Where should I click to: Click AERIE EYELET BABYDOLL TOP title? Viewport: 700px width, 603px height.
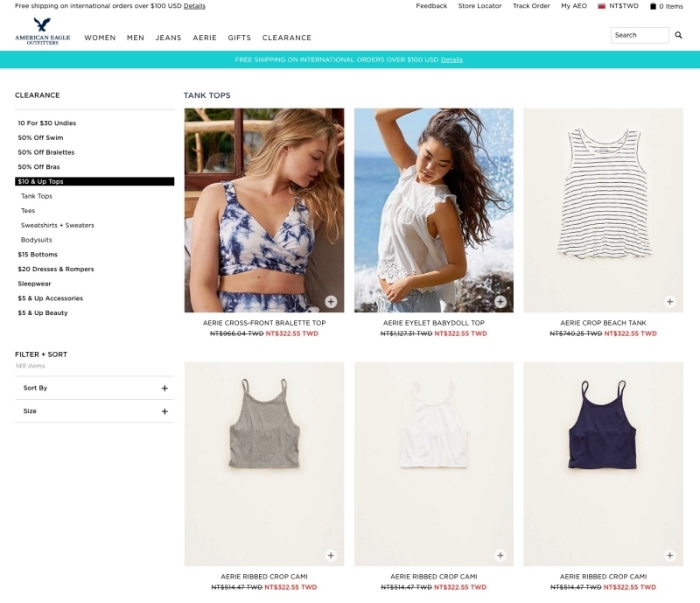click(x=433, y=323)
